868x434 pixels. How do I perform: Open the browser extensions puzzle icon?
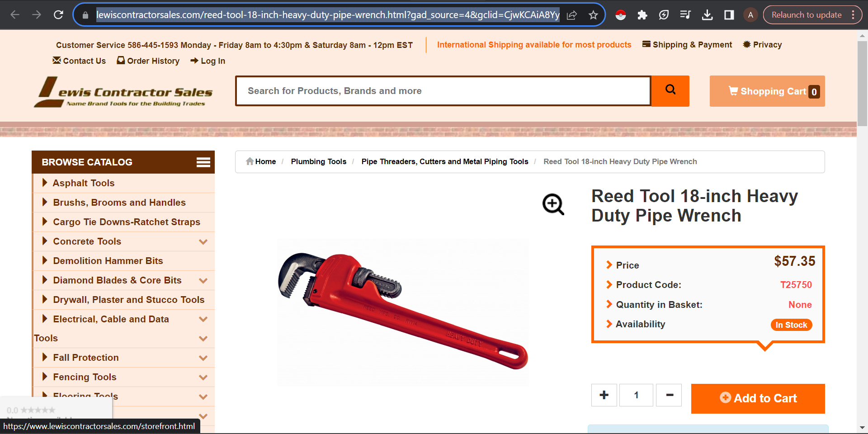642,15
